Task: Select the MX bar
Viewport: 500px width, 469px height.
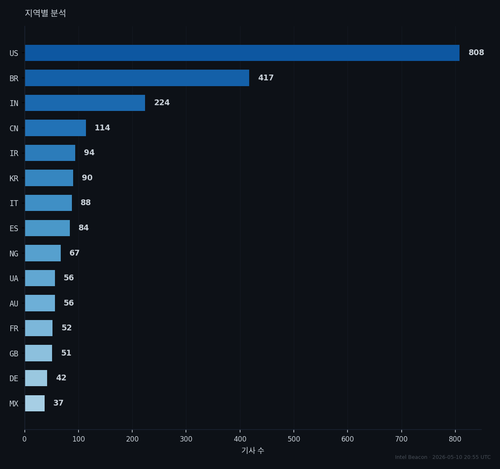Action: pos(35,403)
